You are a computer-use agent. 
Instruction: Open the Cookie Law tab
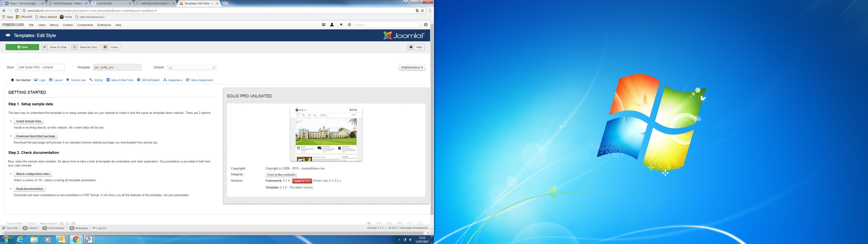pyautogui.click(x=76, y=80)
